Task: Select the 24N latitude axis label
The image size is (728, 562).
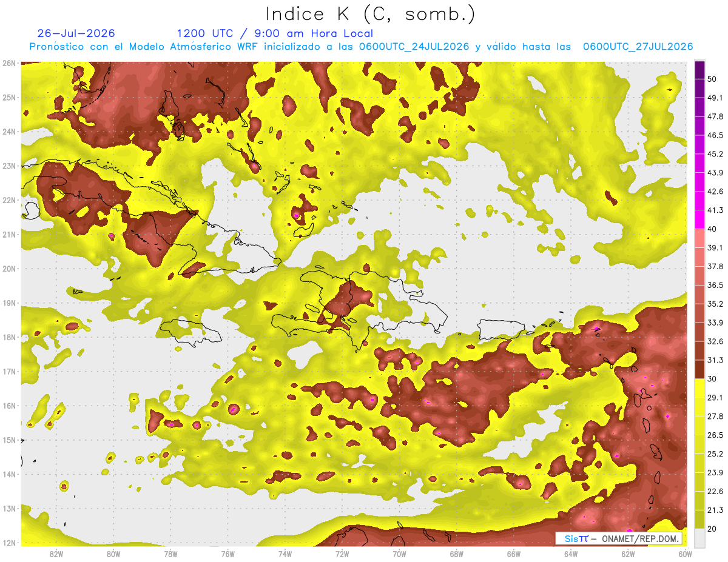Action: pos(8,132)
